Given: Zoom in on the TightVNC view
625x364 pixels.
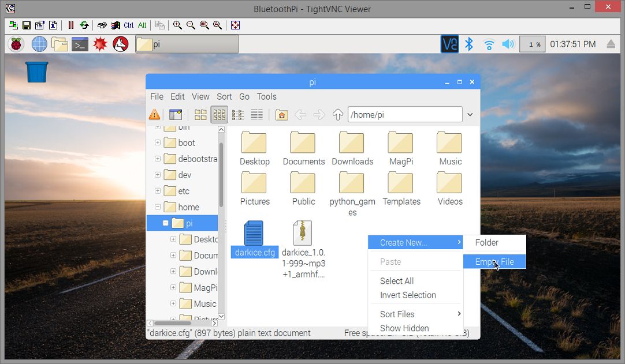Looking at the screenshot, I should tap(178, 25).
